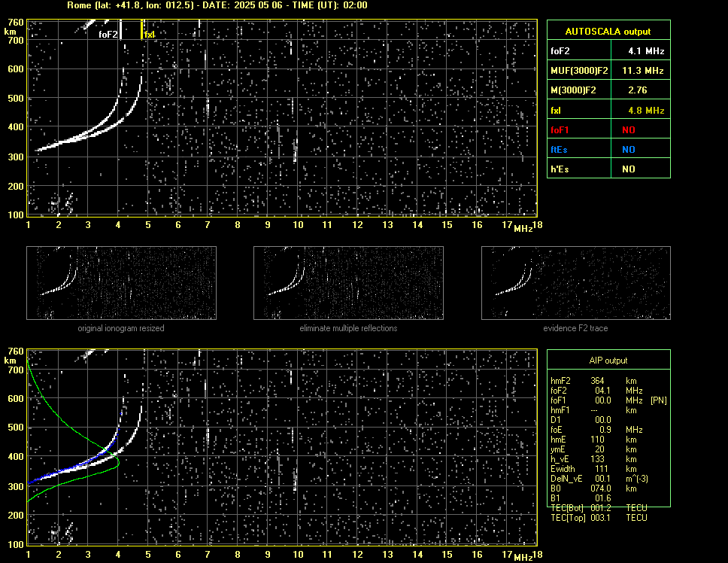Click the blue 'ftEs' label
The width and height of the screenshot is (728, 563).
(559, 150)
